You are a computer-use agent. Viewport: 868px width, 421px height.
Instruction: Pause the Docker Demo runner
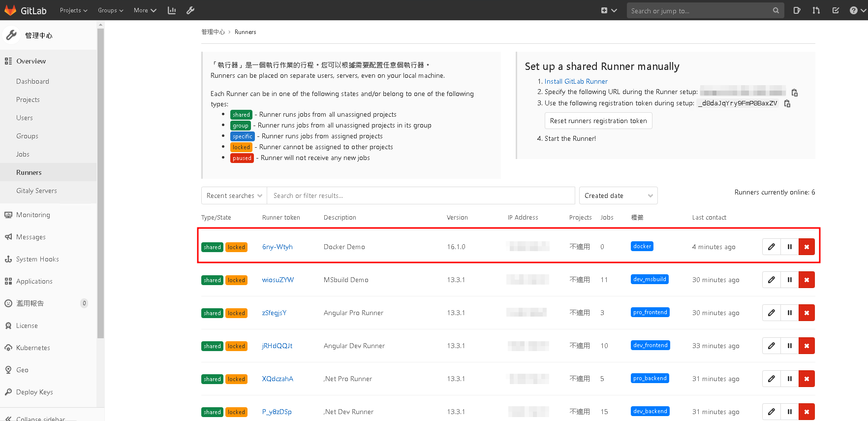[790, 247]
